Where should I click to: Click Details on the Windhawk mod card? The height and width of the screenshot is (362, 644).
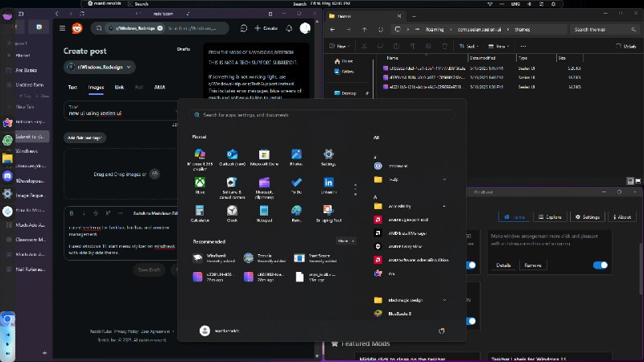point(504,265)
